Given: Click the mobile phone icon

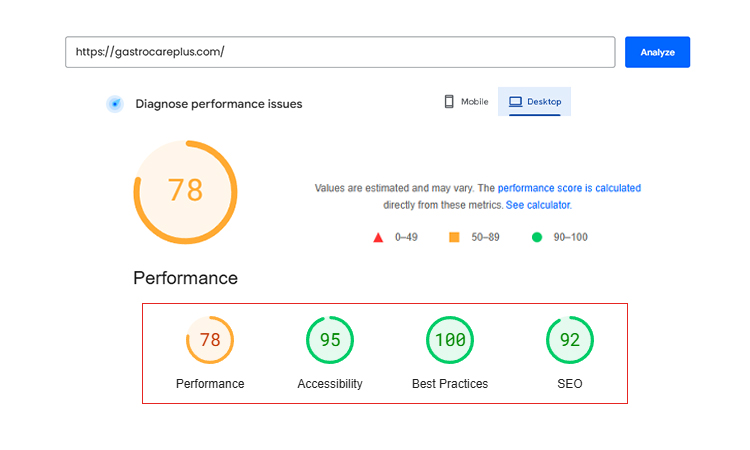Looking at the screenshot, I should pyautogui.click(x=449, y=101).
